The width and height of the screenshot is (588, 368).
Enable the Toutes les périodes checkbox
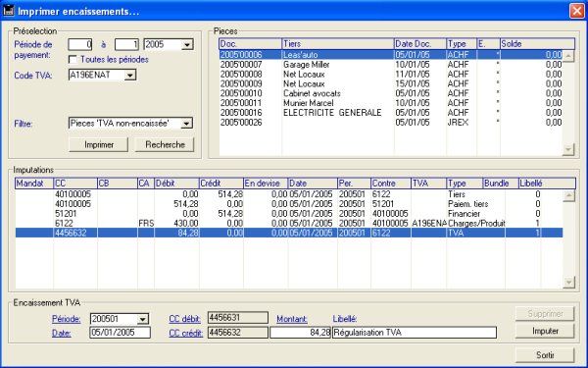[x=73, y=59]
